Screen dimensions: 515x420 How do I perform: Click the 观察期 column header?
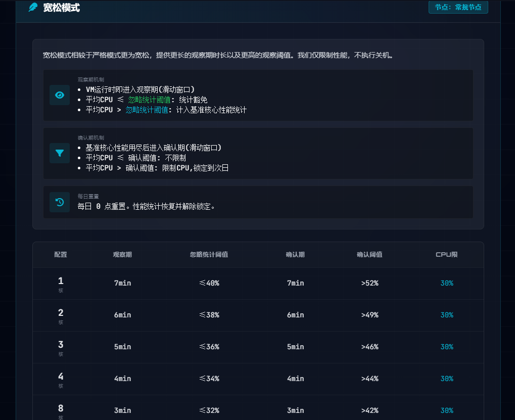point(122,255)
